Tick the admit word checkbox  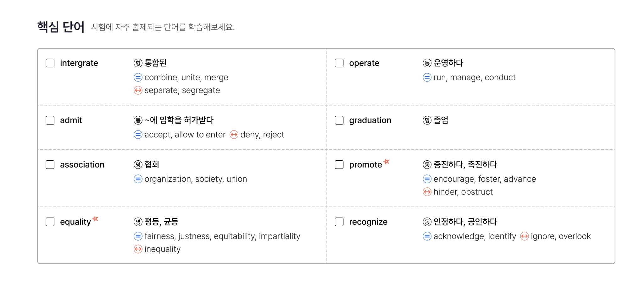click(x=50, y=120)
